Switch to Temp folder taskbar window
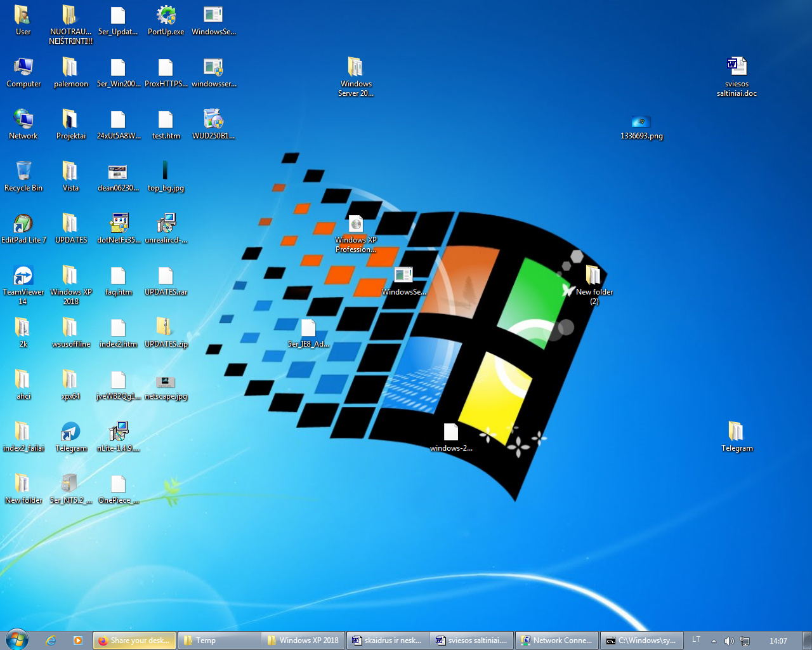Viewport: 812px width, 650px height. [219, 640]
